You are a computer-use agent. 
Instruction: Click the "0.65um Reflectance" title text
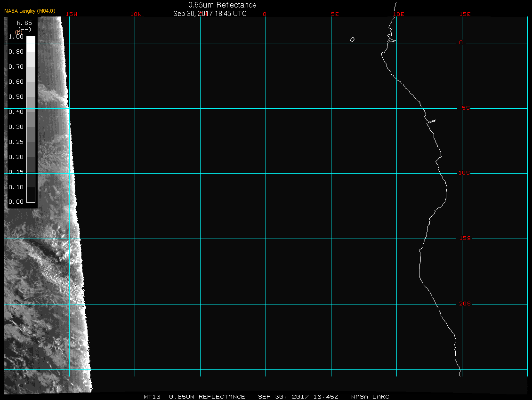(222, 5)
